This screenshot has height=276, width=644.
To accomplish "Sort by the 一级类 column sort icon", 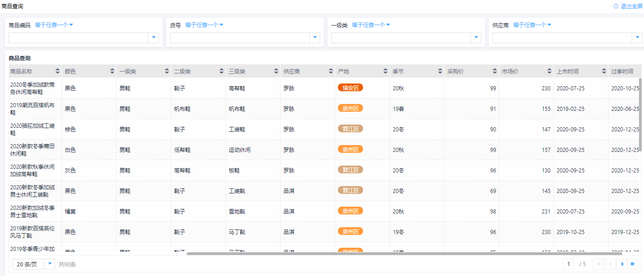I will coord(167,71).
